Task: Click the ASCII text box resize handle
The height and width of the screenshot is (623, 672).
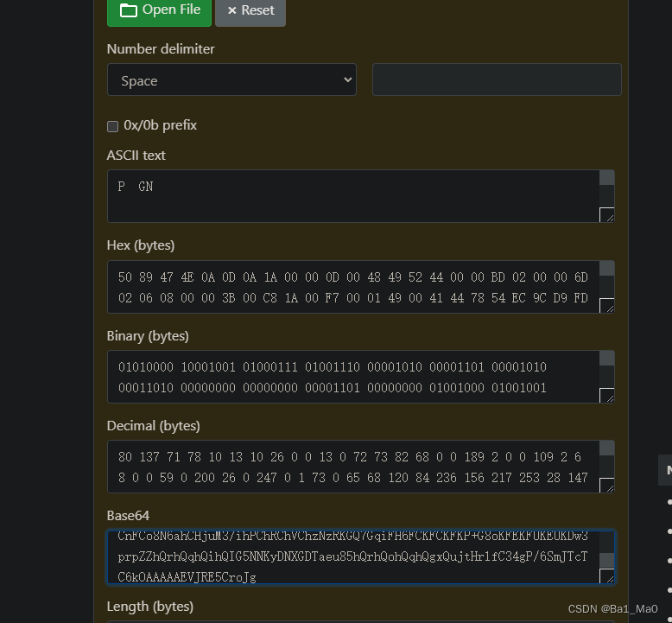Action: 607,215
